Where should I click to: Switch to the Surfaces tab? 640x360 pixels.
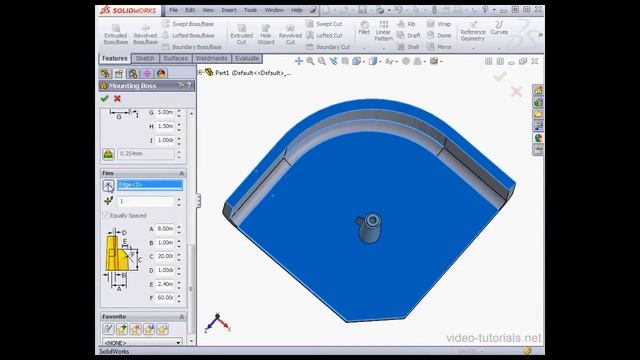(x=176, y=58)
